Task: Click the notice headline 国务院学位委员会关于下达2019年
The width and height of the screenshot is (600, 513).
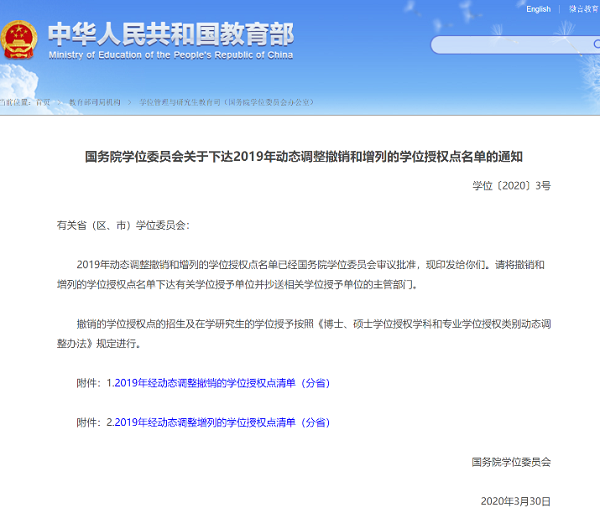Action: pos(304,156)
